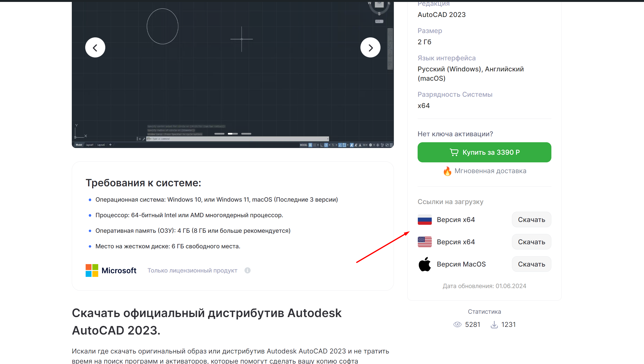This screenshot has width=644, height=364.
Task: Click the downloads arrow icon in statistics
Action: click(494, 324)
